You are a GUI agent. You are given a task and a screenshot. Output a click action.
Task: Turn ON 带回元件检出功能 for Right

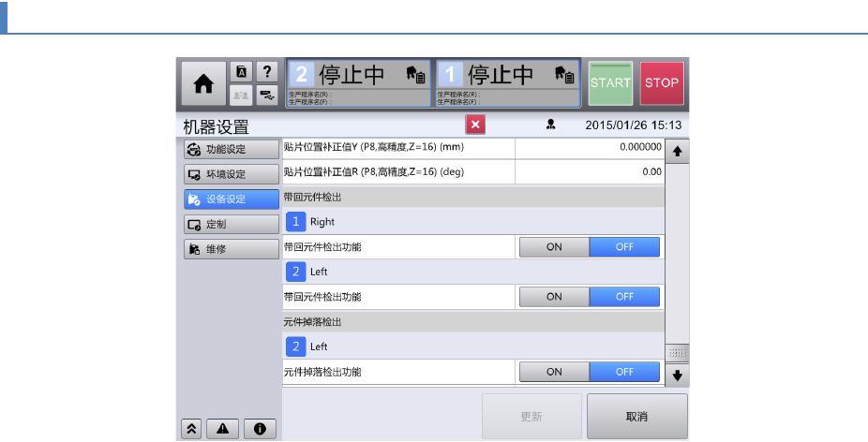tap(554, 247)
